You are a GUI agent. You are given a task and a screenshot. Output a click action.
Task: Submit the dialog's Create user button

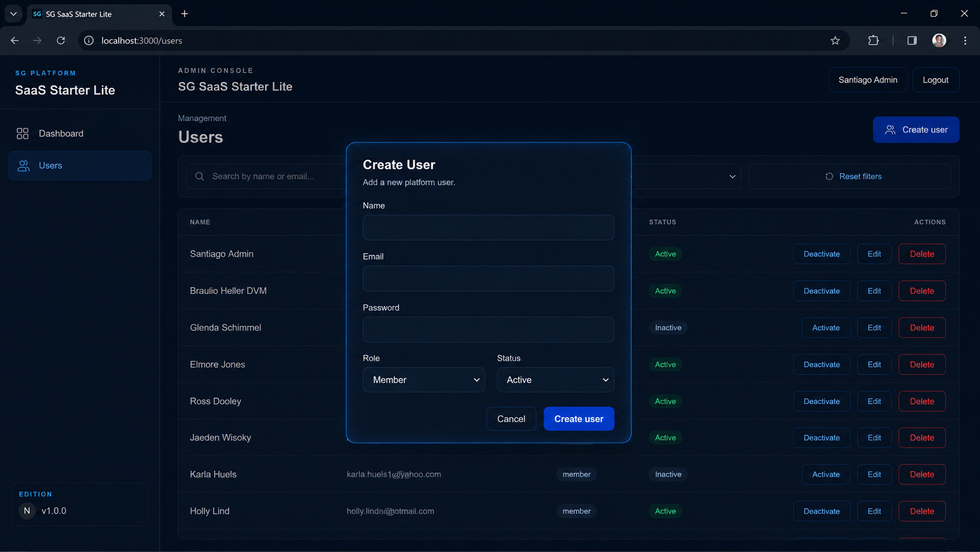tap(579, 419)
